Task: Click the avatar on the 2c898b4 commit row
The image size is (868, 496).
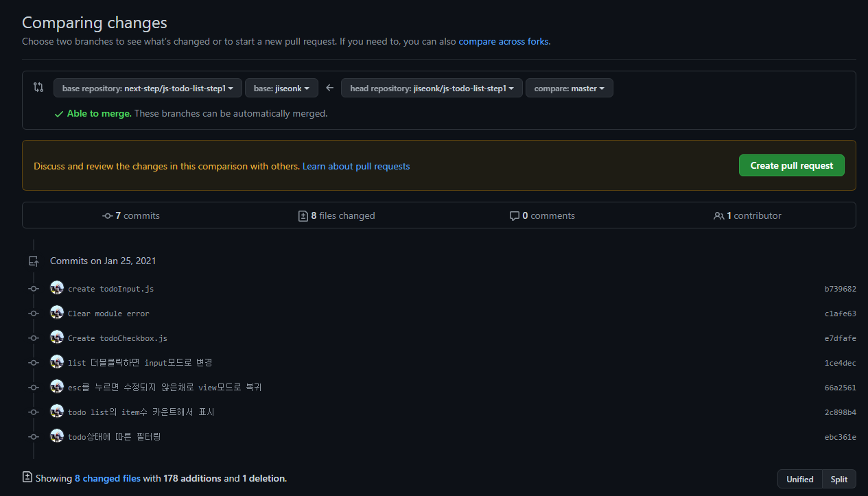Action: (57, 412)
